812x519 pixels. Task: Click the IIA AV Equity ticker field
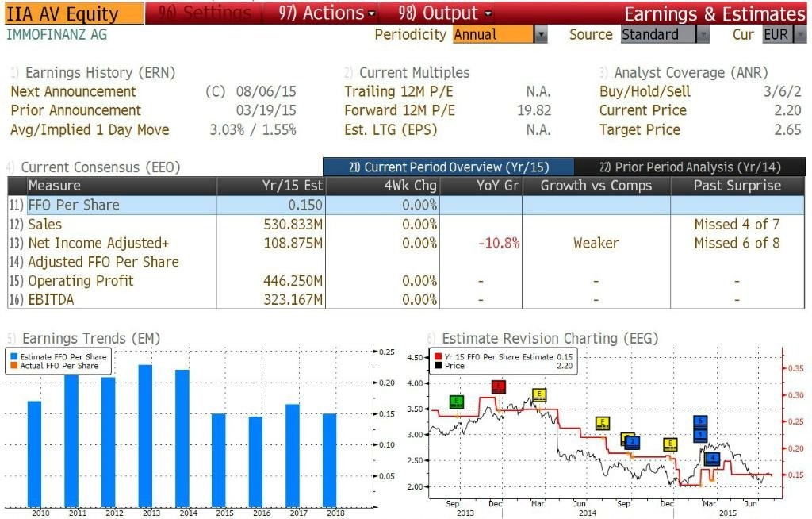coord(74,13)
